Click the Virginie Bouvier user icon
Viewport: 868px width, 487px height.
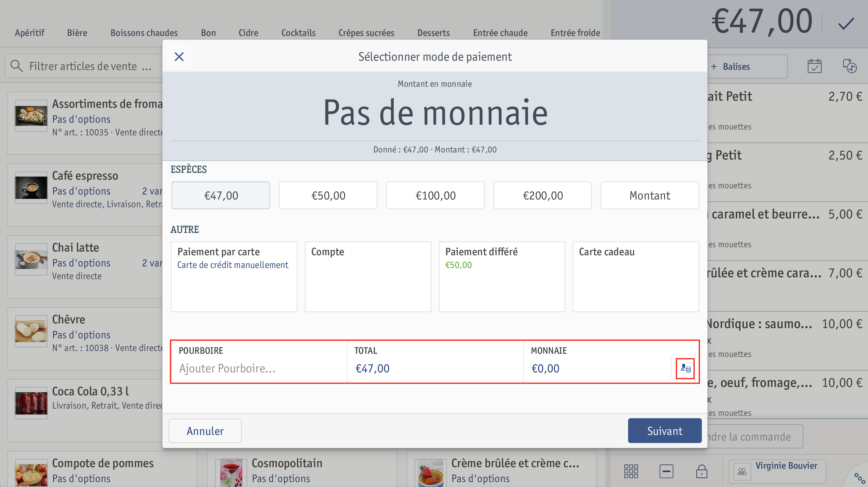[742, 471]
